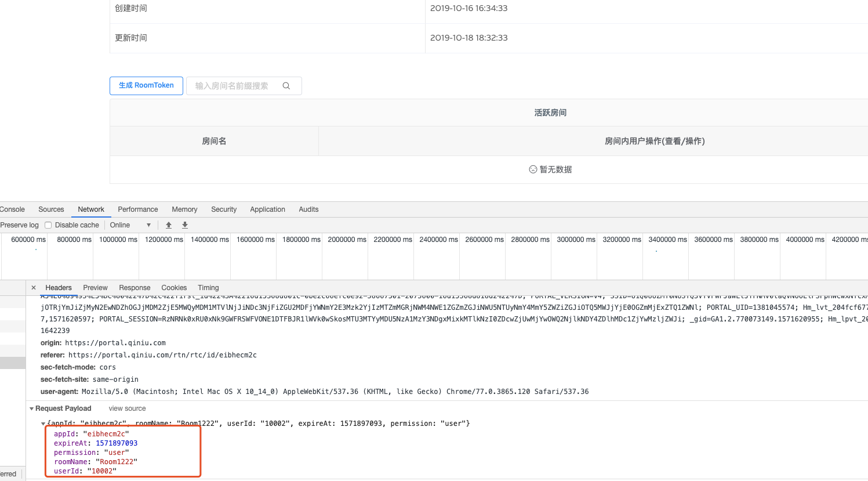This screenshot has height=481, width=868.
Task: Collapse the payload JSON object tree
Action: tap(43, 424)
